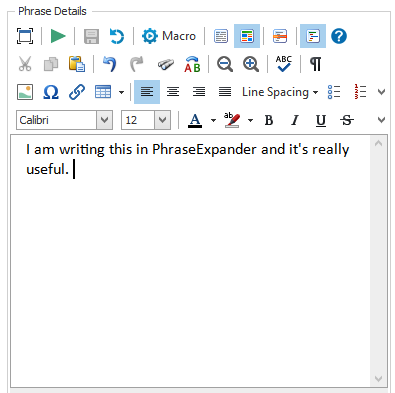Open Find using the binoculars icon
Viewport: 395px width, 393px height.
pos(166,64)
